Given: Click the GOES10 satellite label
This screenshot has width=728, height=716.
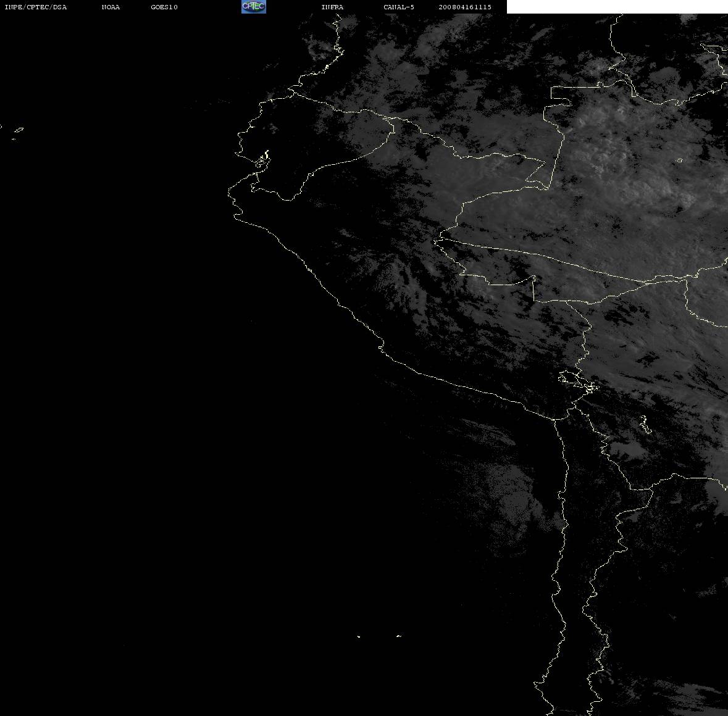Looking at the screenshot, I should coord(164,7).
